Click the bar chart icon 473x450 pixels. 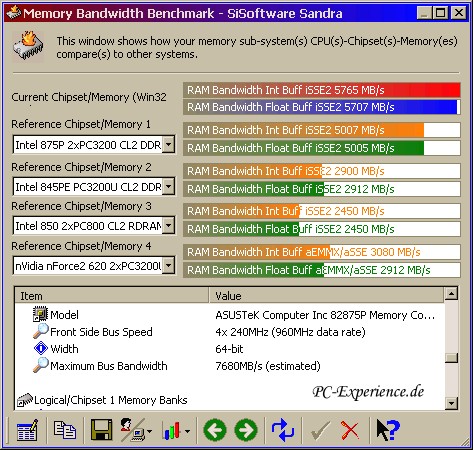tap(172, 431)
